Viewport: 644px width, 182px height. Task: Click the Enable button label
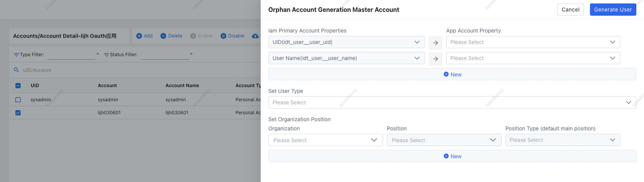(x=205, y=36)
